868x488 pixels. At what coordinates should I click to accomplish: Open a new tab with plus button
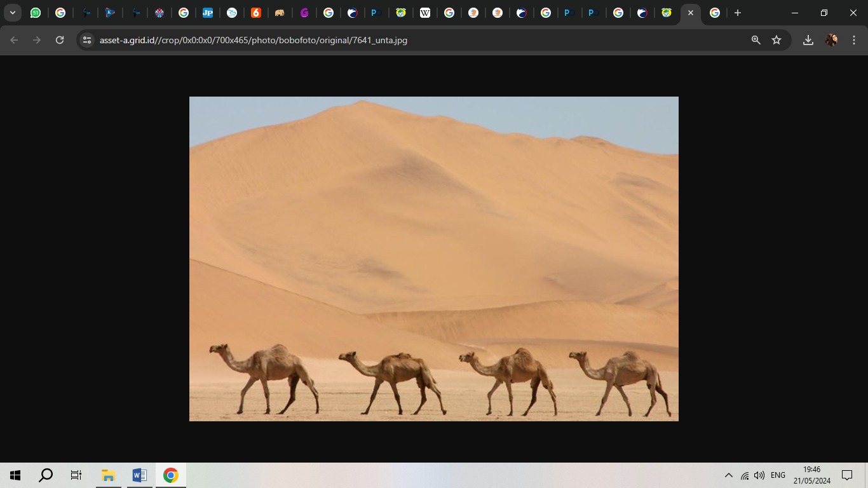737,13
